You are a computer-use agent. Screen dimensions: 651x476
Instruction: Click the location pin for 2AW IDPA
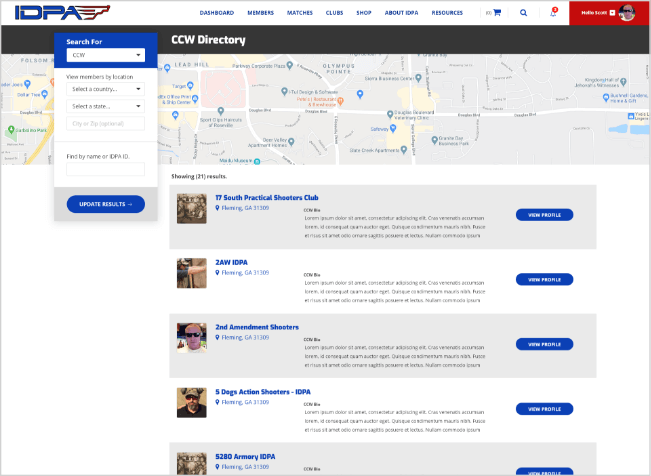click(x=217, y=272)
